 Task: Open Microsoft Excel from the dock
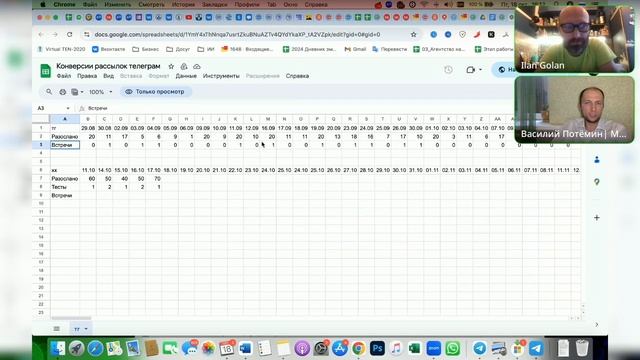(415, 349)
